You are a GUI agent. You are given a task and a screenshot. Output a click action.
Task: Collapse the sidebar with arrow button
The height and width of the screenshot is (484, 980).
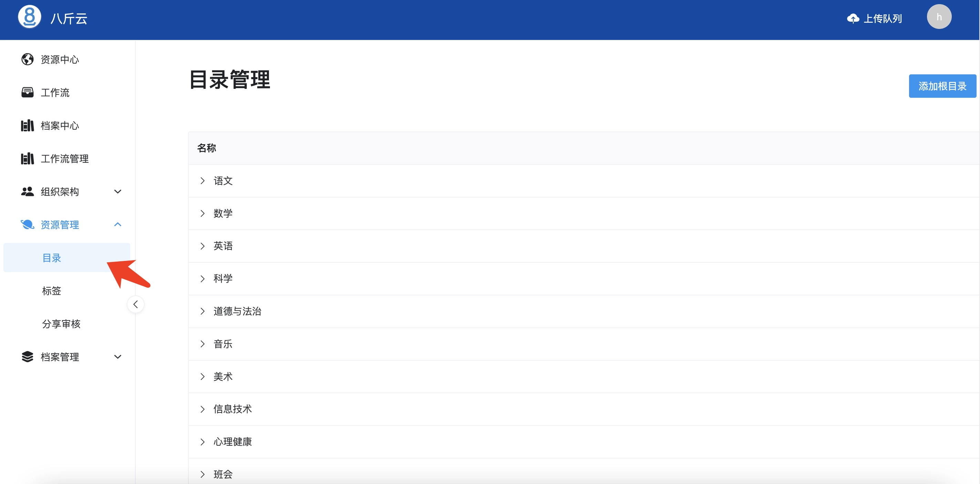point(135,304)
